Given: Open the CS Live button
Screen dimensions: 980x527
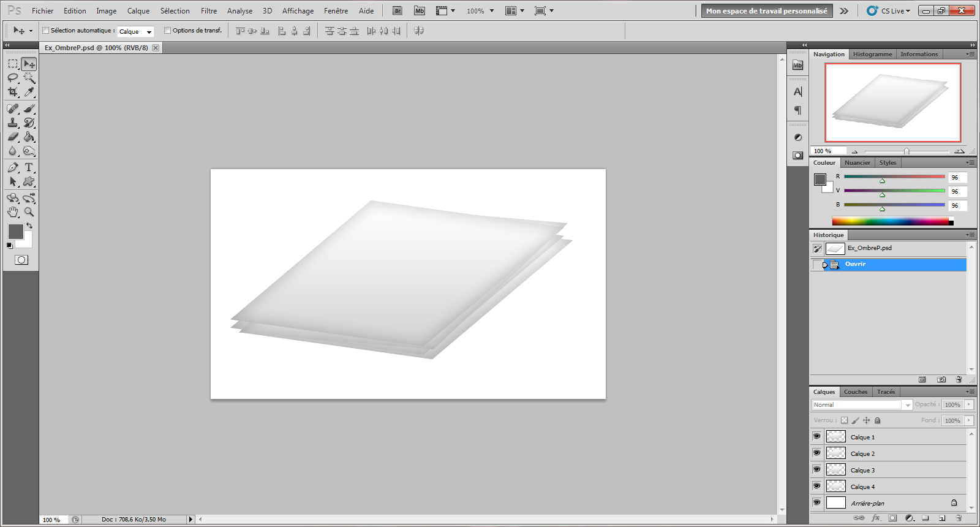Looking at the screenshot, I should (x=888, y=11).
